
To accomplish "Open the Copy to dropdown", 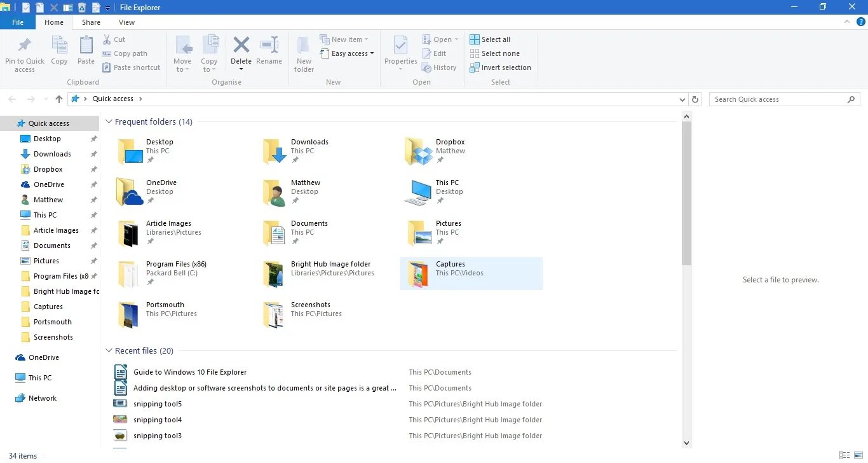I will point(210,53).
